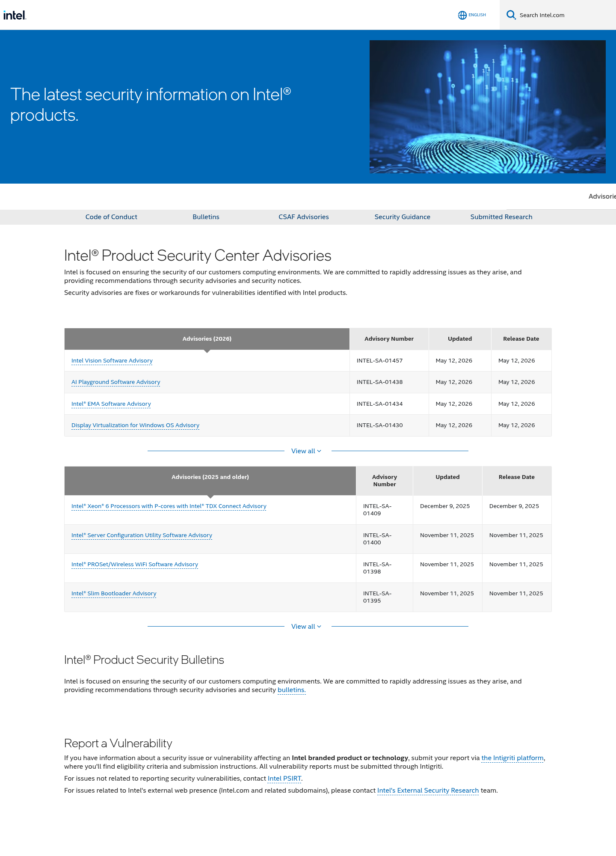Open the Intigriti platform link
This screenshot has height=856, width=616.
512,758
